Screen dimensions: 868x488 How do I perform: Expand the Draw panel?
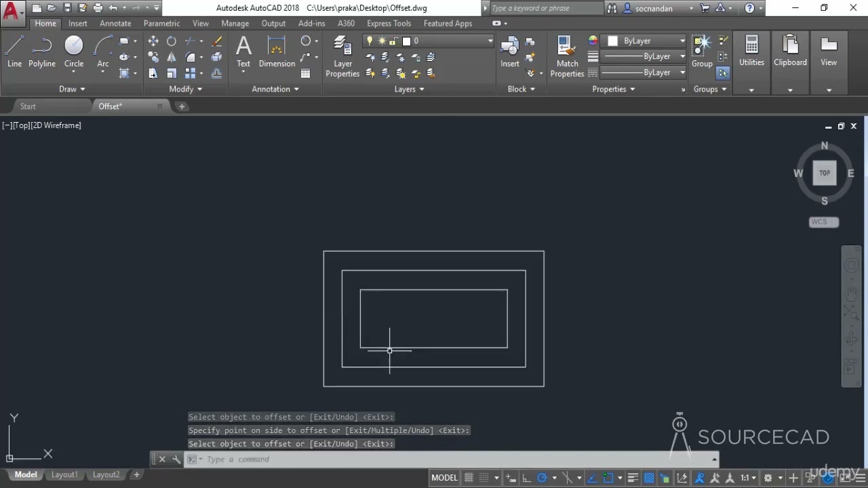72,89
